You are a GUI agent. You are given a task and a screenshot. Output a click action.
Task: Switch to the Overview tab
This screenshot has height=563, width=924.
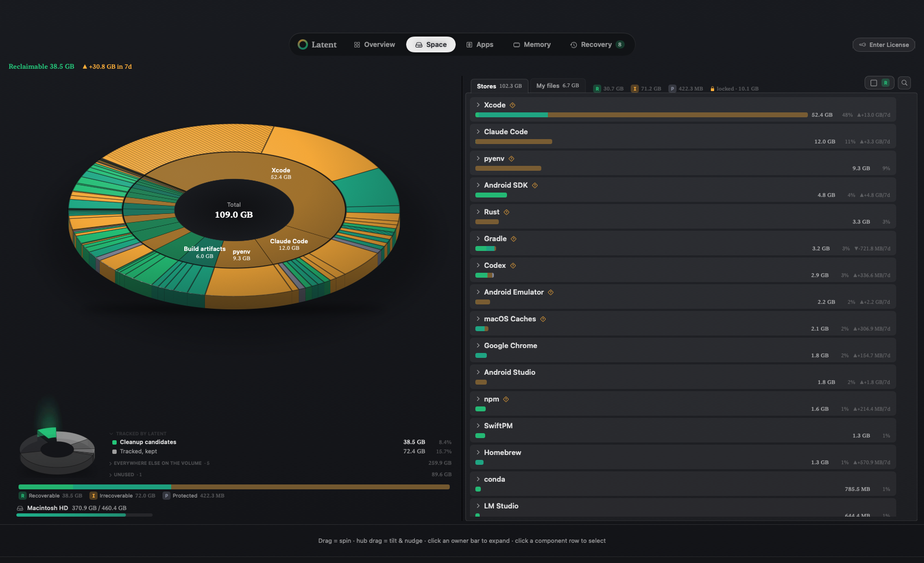(x=375, y=45)
